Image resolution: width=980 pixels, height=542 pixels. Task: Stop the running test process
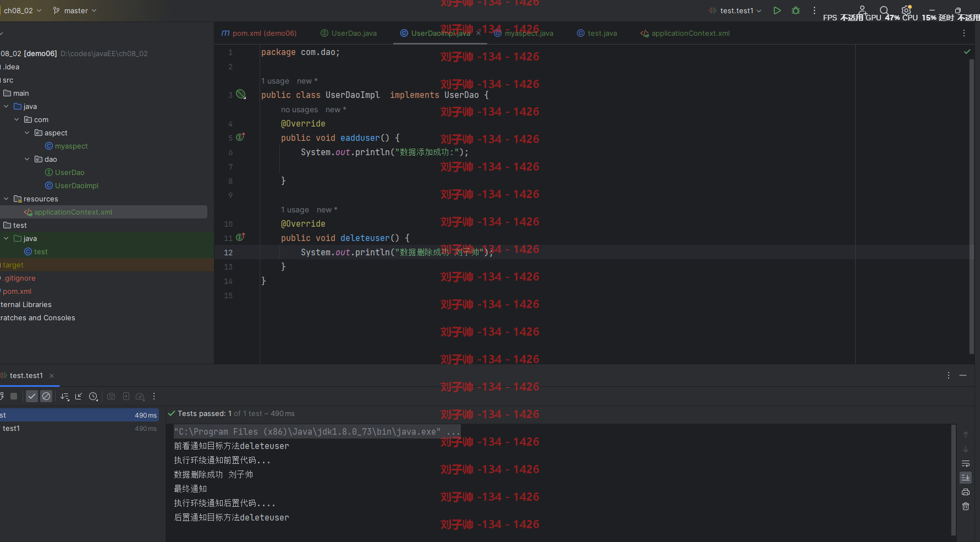14,396
